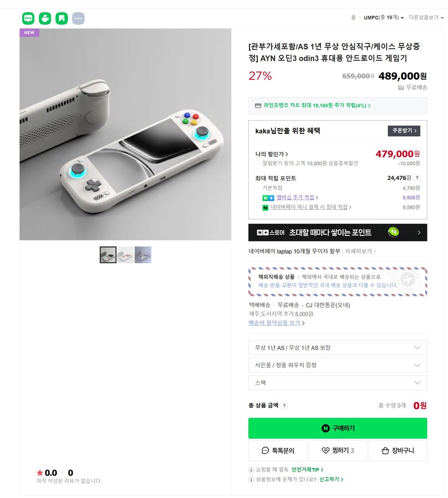Click the green Keep bookmark icon
Image resolution: width=448 pixels, height=498 pixels.
click(62, 18)
